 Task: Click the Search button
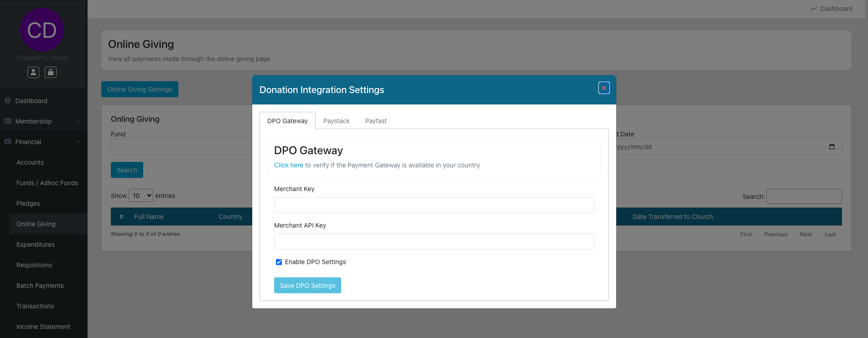click(127, 170)
